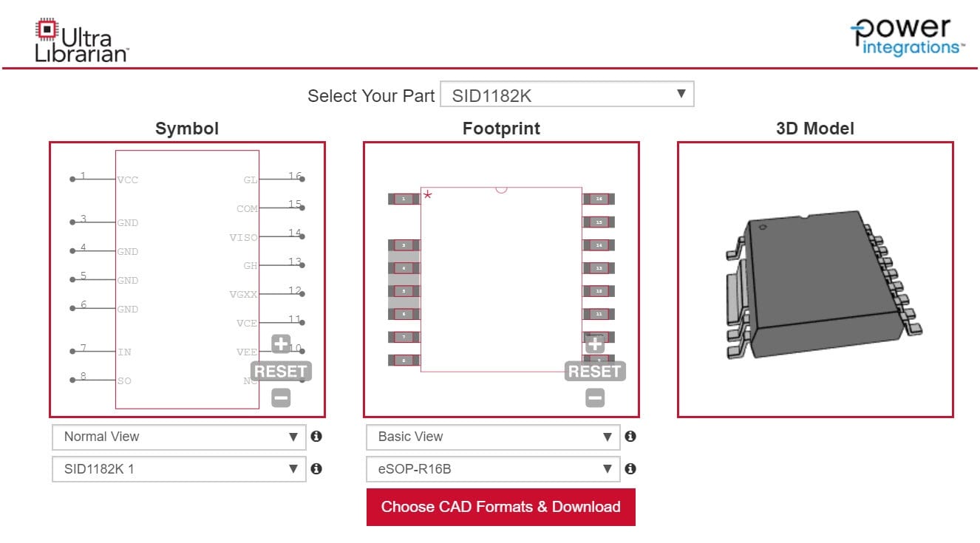Image resolution: width=980 pixels, height=543 pixels.
Task: Open info beside the SID1182K 1 selector
Action: (x=317, y=468)
